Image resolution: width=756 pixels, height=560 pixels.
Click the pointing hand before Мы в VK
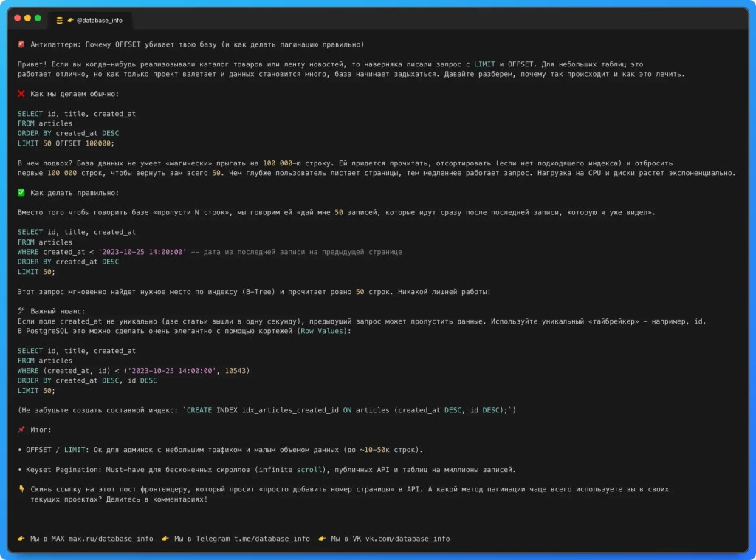[x=322, y=539]
